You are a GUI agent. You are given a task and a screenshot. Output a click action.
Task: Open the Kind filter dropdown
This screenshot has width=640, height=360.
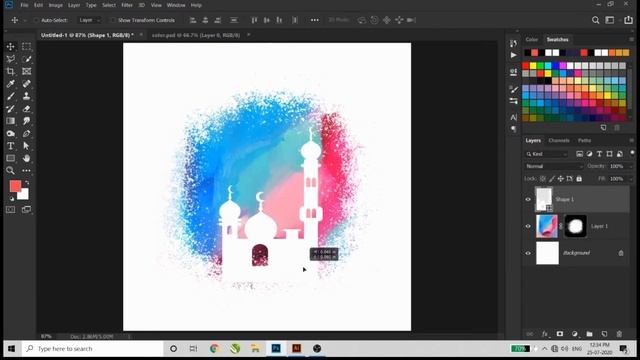tap(547, 154)
